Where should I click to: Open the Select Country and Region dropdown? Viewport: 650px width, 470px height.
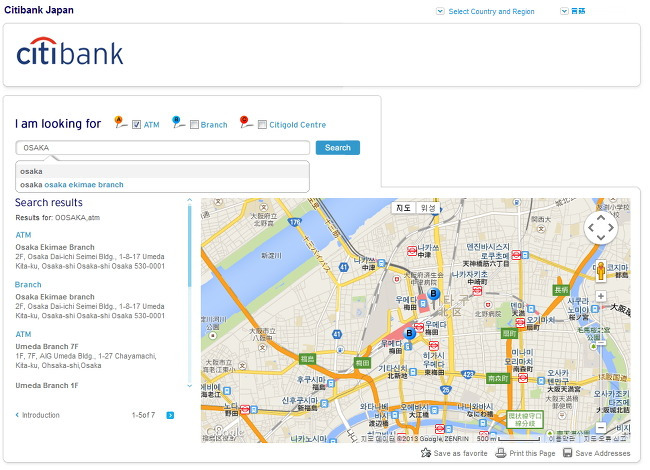tap(486, 12)
